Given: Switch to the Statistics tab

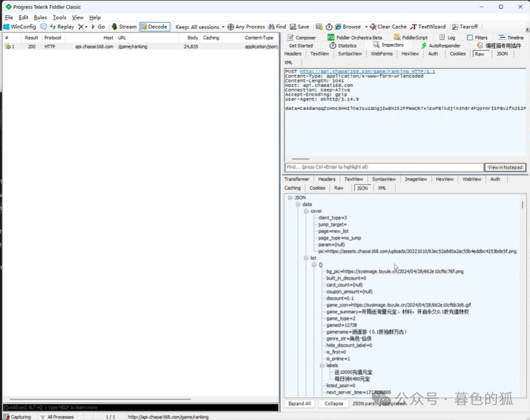Looking at the screenshot, I should 343,45.
